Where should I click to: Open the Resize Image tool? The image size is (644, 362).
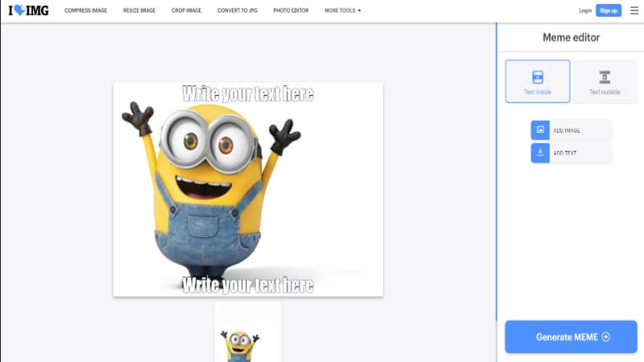(139, 10)
